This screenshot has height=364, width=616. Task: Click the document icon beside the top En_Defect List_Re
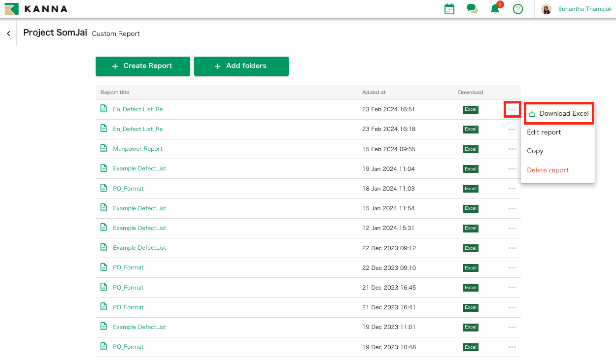(103, 109)
